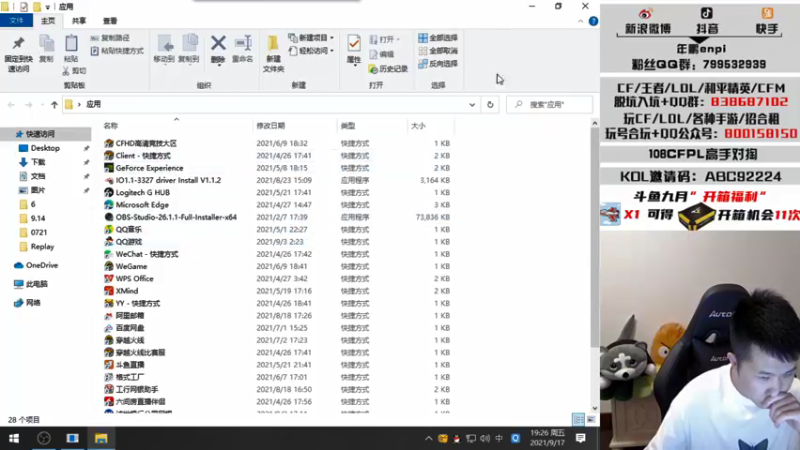
Task: Select Network in navigation pane
Action: pos(33,303)
